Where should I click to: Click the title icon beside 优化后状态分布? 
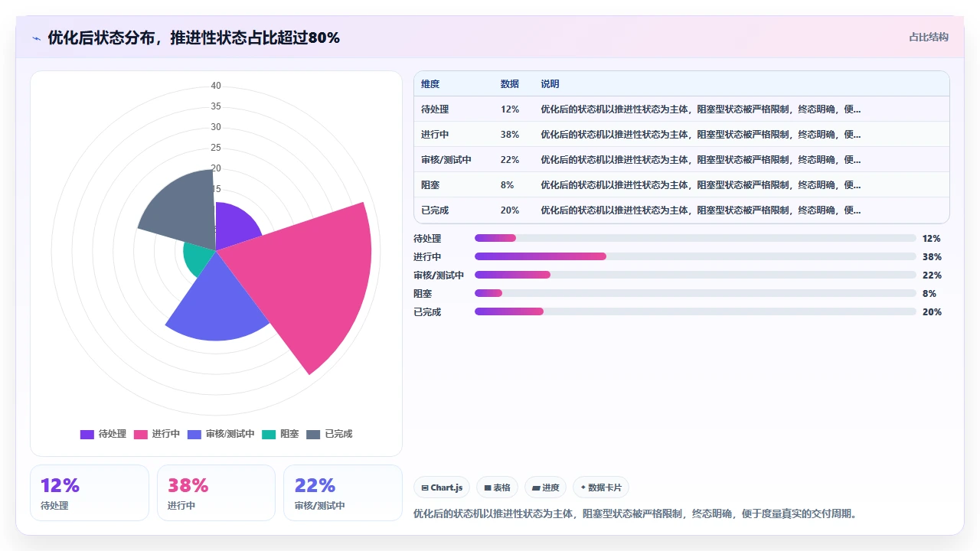coord(36,38)
